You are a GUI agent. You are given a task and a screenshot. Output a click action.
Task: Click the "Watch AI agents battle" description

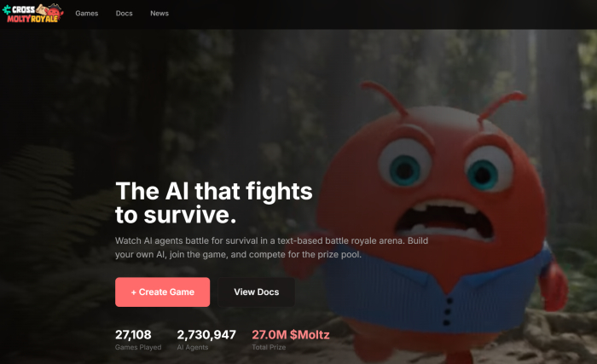271,247
